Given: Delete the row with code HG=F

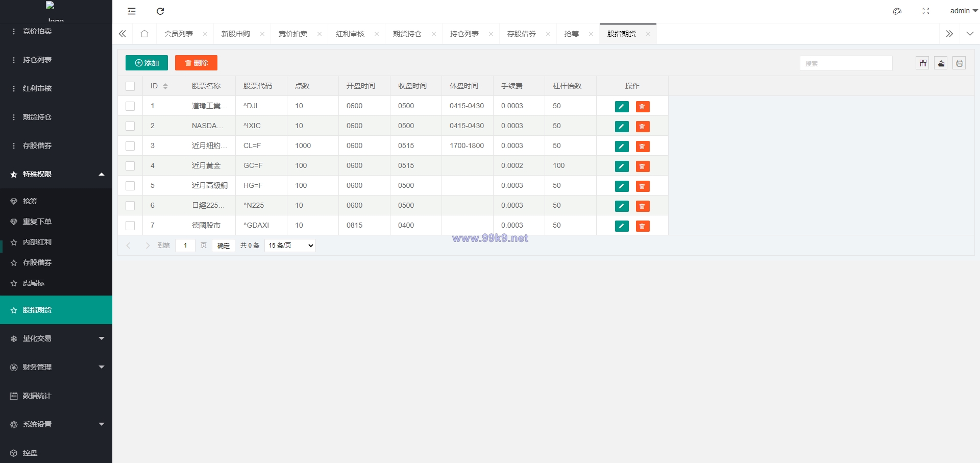Looking at the screenshot, I should pos(643,186).
